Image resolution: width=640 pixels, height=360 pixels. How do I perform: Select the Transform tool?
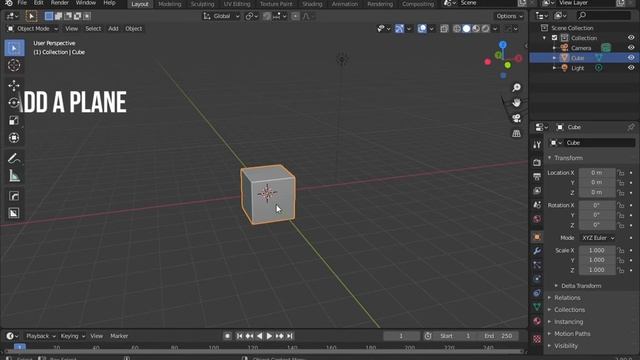click(14, 138)
